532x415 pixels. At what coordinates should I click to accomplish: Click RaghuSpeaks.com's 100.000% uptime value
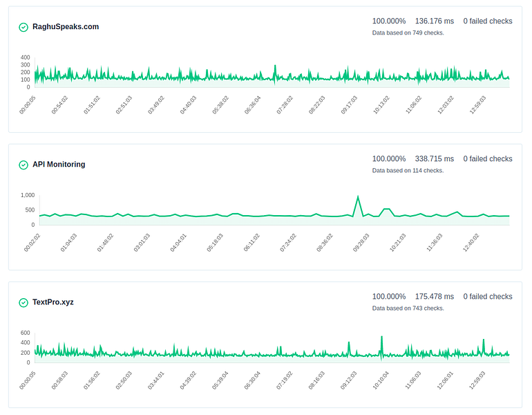coord(389,21)
